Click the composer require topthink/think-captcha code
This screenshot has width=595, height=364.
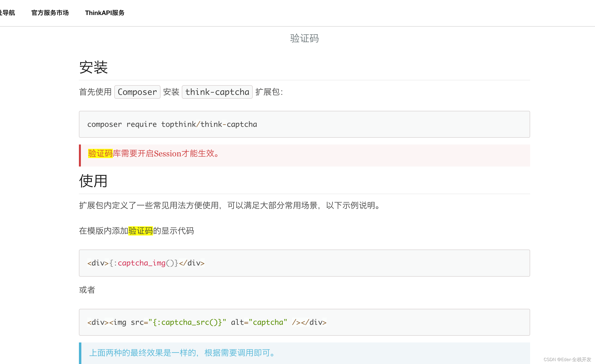coord(172,124)
